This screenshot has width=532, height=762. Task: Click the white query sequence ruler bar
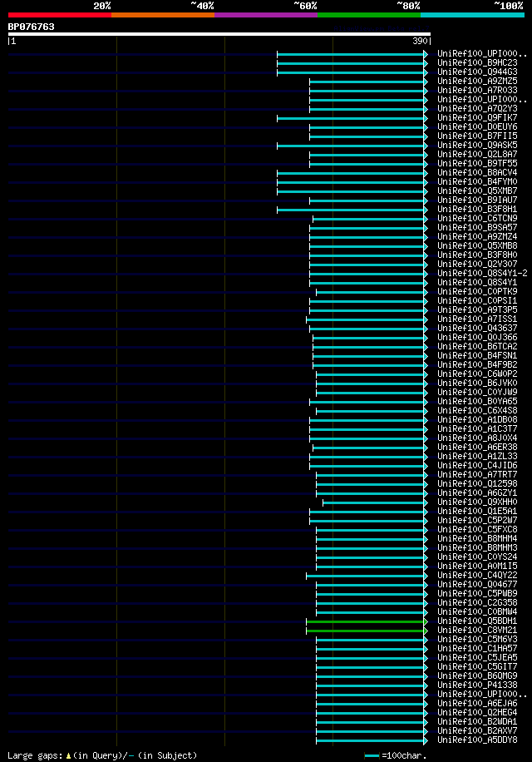coord(219,34)
